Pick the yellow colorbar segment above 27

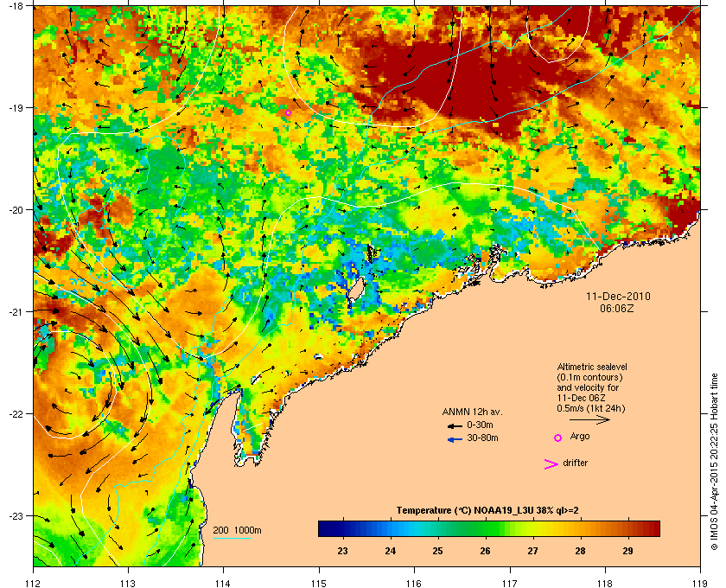tap(533, 528)
